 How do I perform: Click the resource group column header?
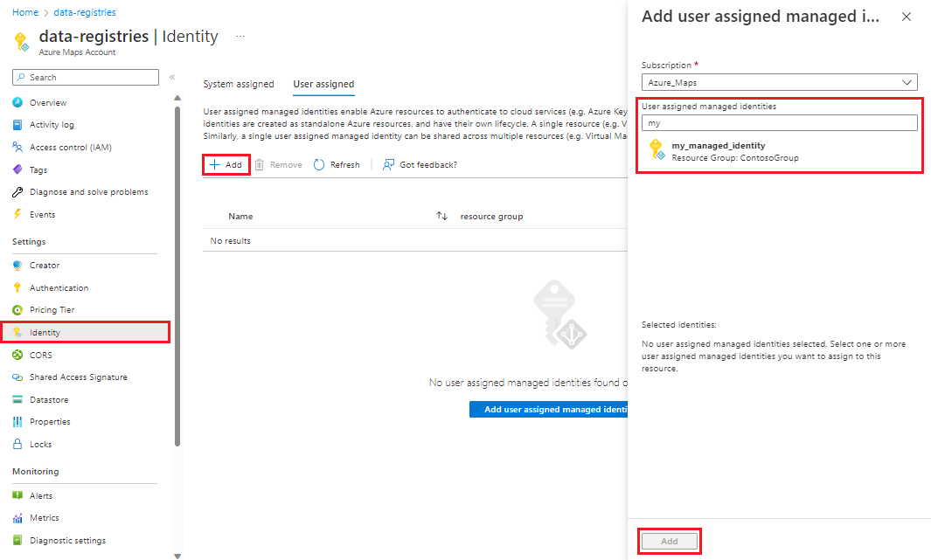[x=491, y=217]
